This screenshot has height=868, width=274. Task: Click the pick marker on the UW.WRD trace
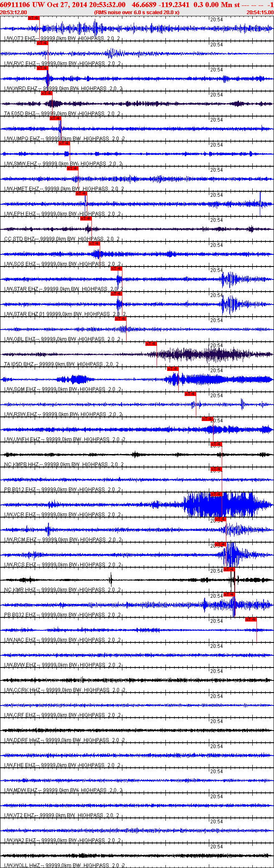pos(42,68)
